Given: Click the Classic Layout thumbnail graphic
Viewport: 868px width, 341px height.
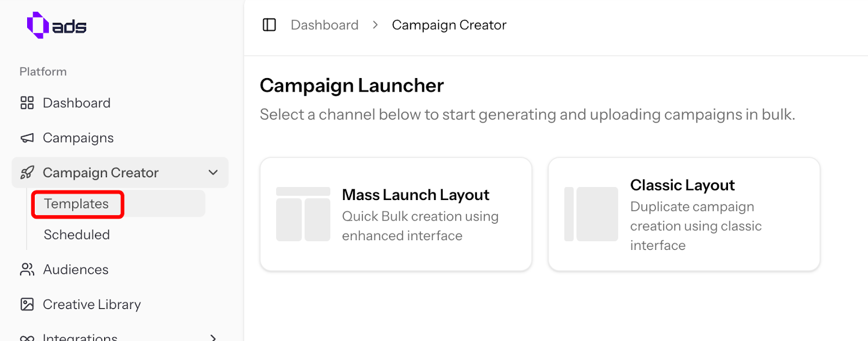Looking at the screenshot, I should (591, 214).
